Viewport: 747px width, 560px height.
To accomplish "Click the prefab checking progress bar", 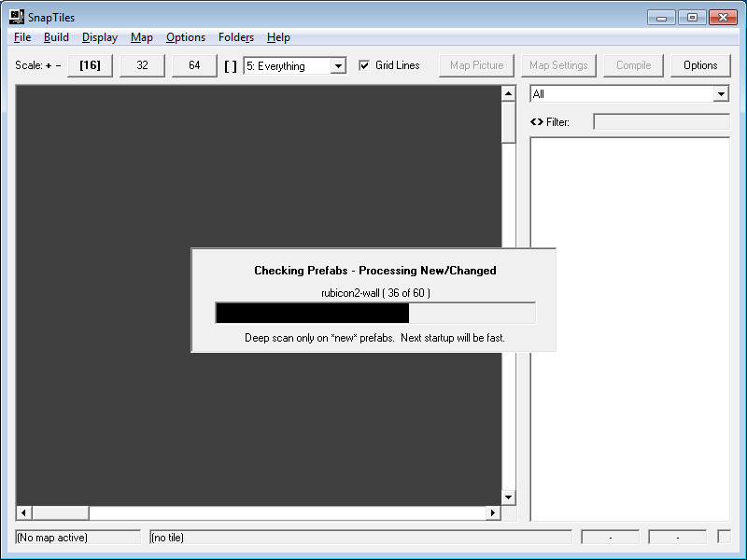I will 375,313.
